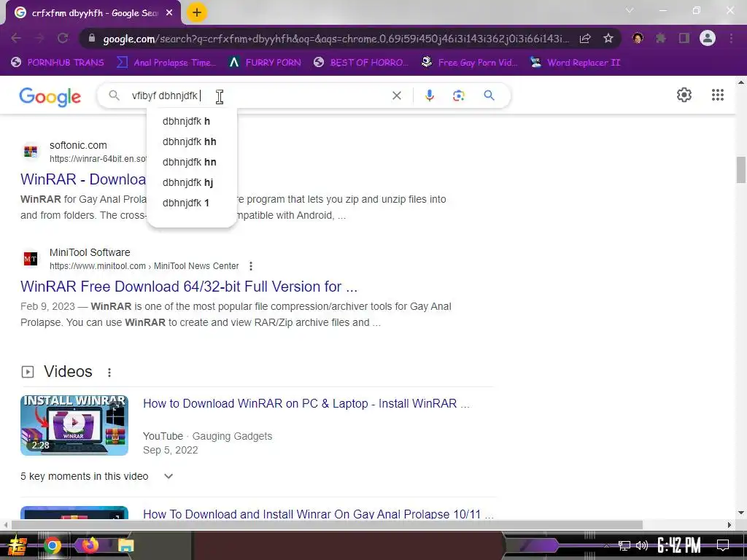The image size is (747, 560).
Task: Click the scroll down arrow
Action: point(741,513)
